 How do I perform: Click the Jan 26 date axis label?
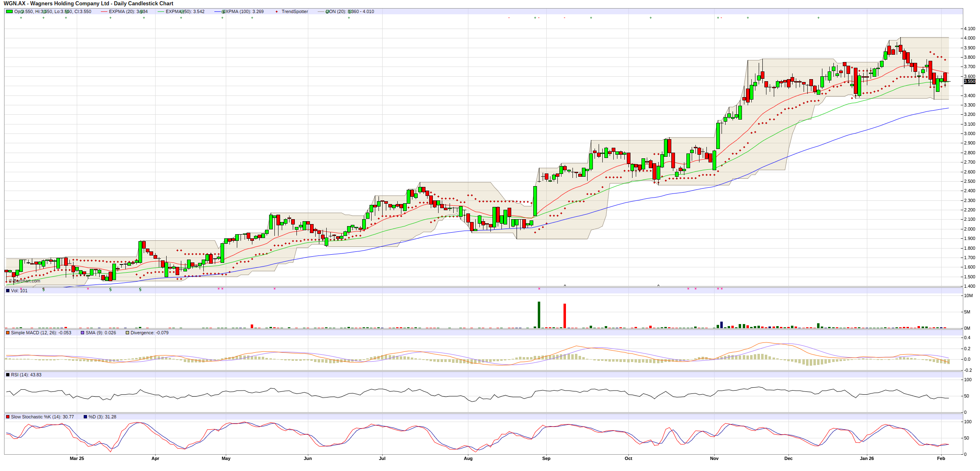click(x=867, y=458)
